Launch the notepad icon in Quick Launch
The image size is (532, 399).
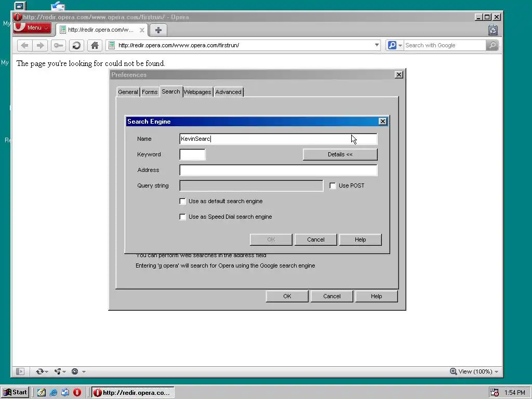click(x=42, y=393)
